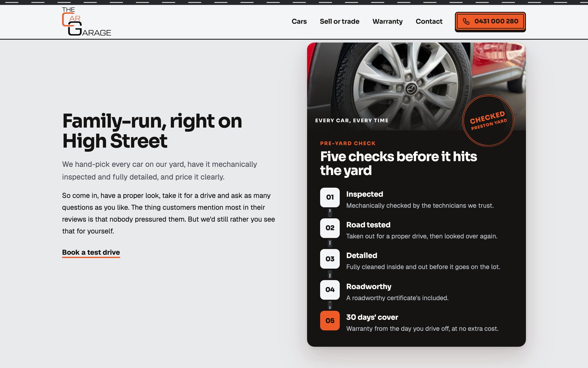This screenshot has width=588, height=368.
Task: Open the Cars menu item
Action: pos(299,21)
